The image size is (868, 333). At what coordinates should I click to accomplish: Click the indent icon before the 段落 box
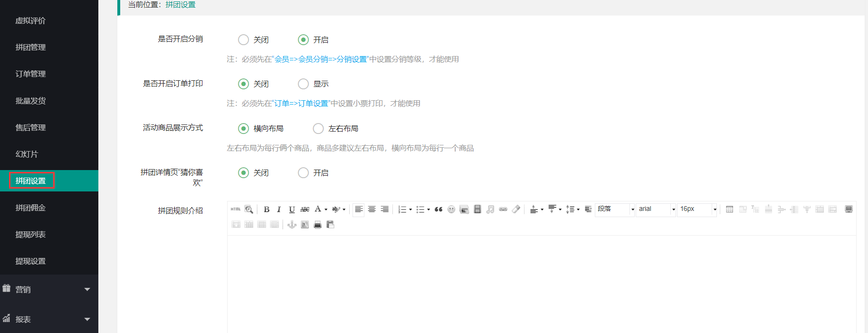(x=588, y=209)
